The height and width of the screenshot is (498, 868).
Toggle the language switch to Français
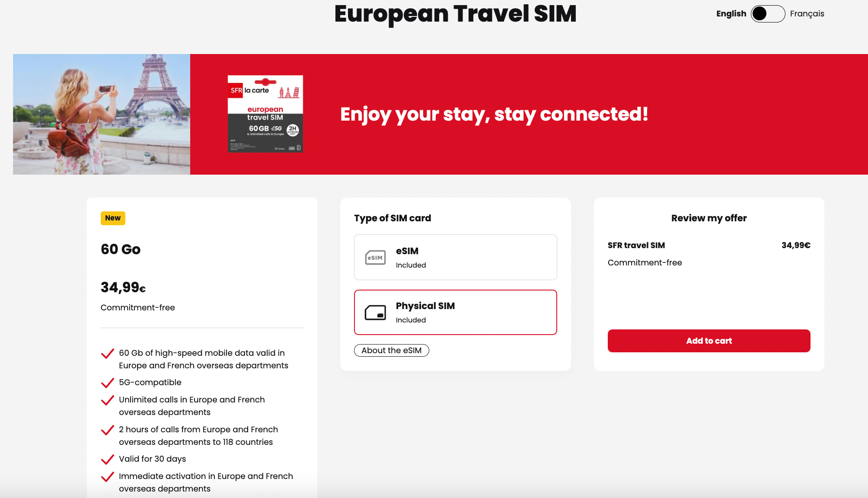coord(767,14)
